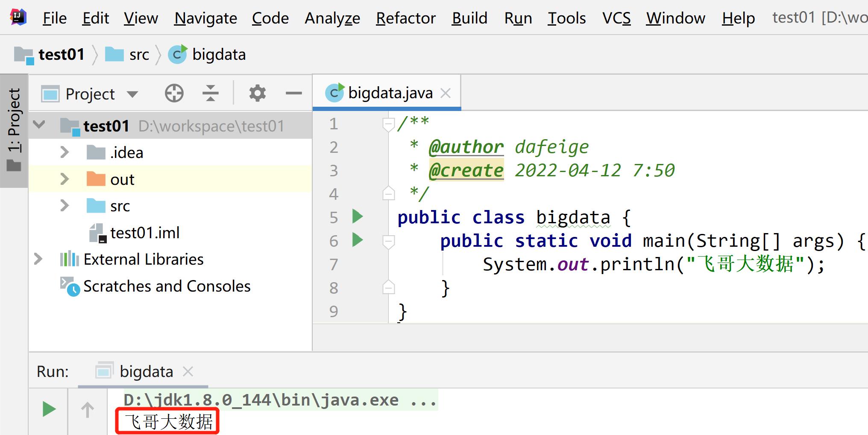Click the External Libraries icon
868x435 pixels.
[70, 259]
